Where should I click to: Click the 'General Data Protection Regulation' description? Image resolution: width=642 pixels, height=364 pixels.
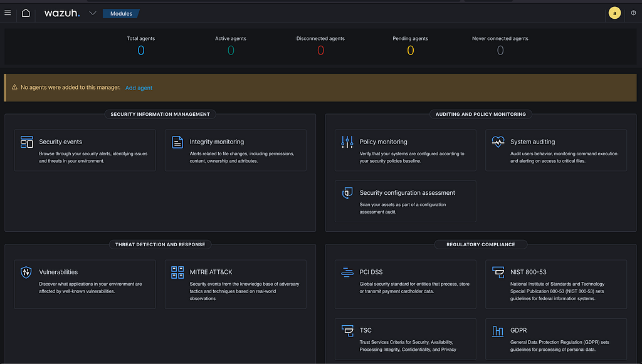[x=560, y=346]
